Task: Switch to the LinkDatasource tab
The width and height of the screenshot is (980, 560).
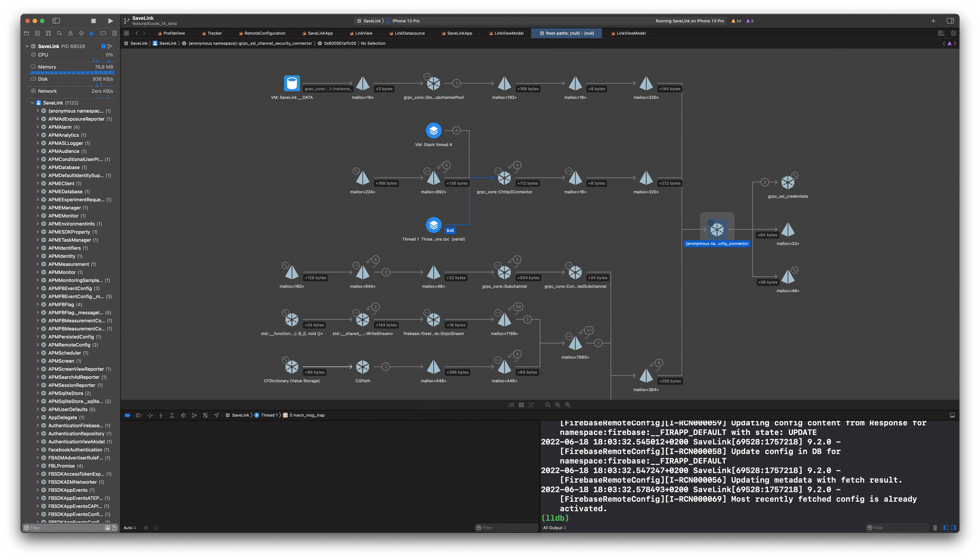Action: (407, 33)
